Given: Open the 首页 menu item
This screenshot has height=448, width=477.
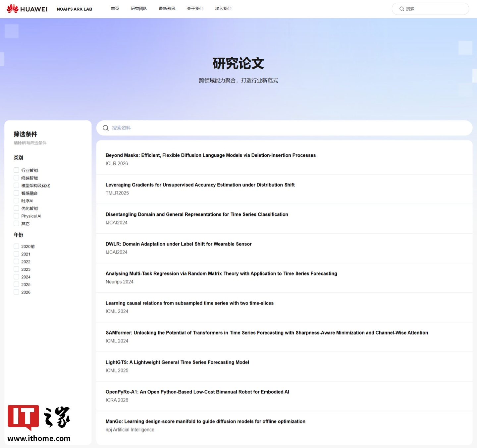Looking at the screenshot, I should pyautogui.click(x=115, y=9).
